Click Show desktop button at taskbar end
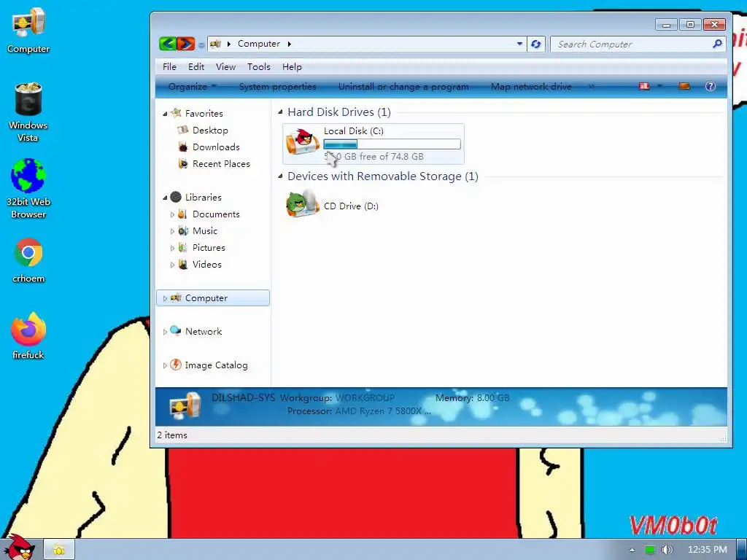747x560 pixels. pyautogui.click(x=741, y=550)
